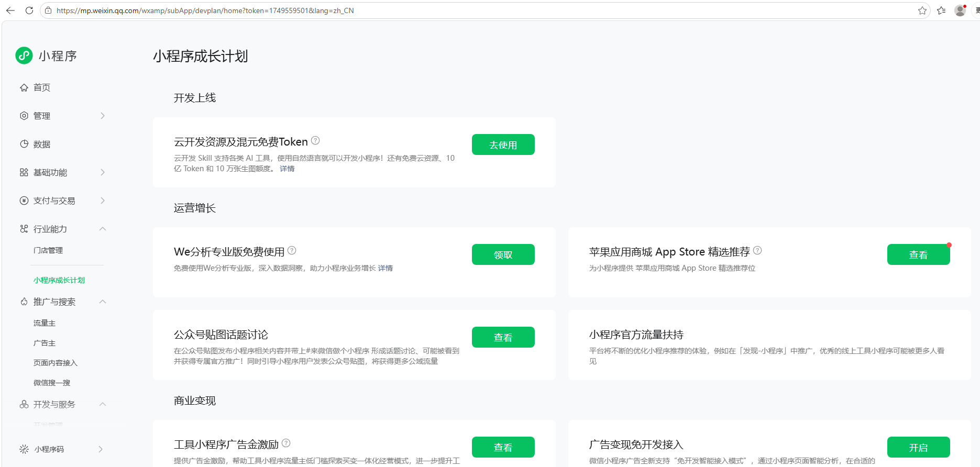Click the 小程序码 icon
Viewport: 980px width, 467px height.
pos(24,449)
